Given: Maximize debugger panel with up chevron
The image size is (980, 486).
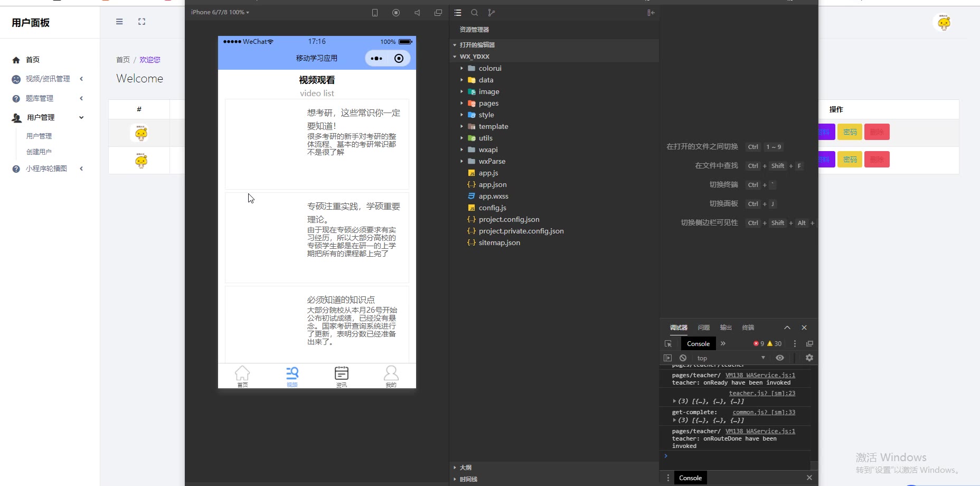Looking at the screenshot, I should point(787,328).
